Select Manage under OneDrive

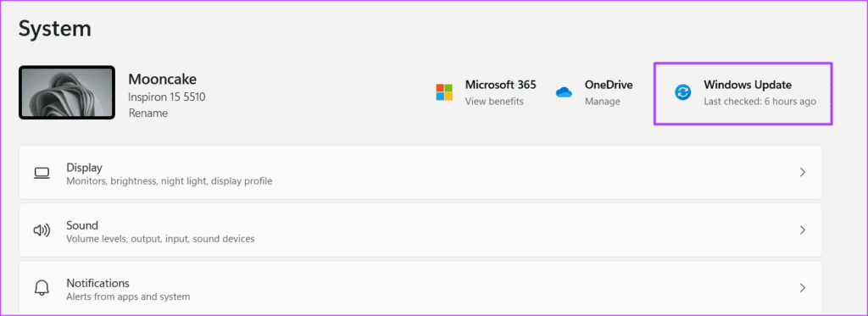point(603,102)
